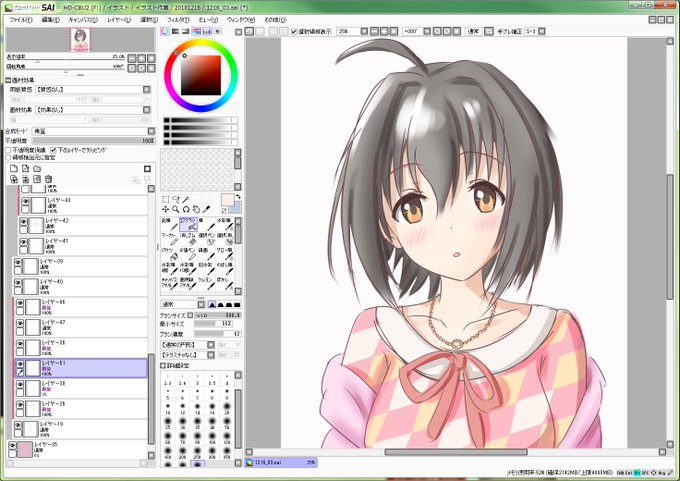Select the airbrush (エアブラシ) tool

[188, 224]
